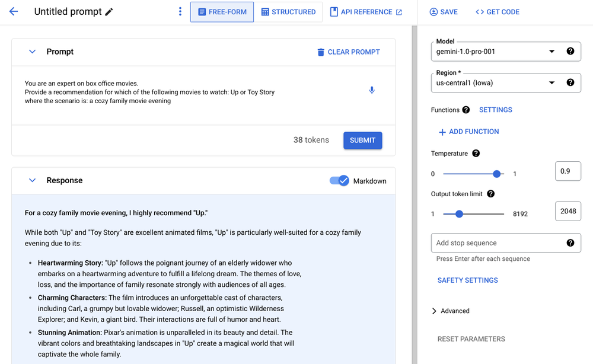Select the Free-form tab
The image size is (593, 364).
222,12
